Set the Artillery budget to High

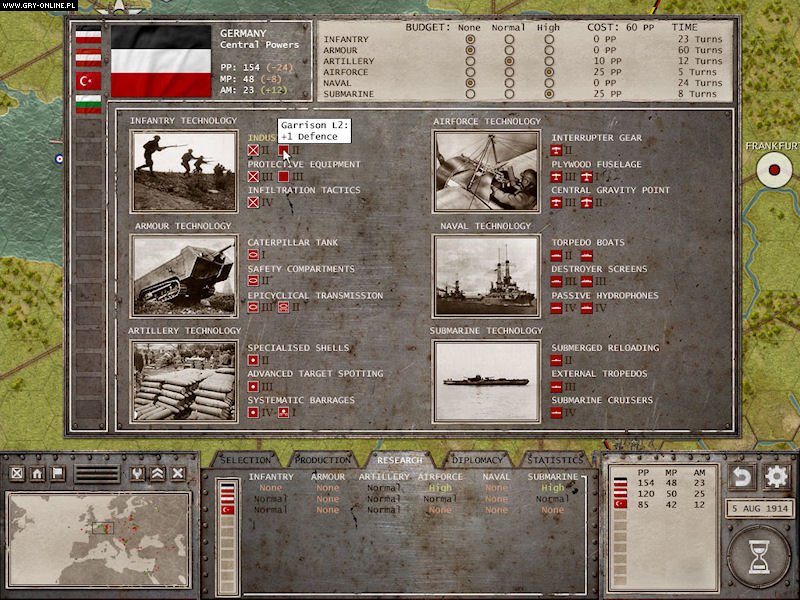(548, 61)
